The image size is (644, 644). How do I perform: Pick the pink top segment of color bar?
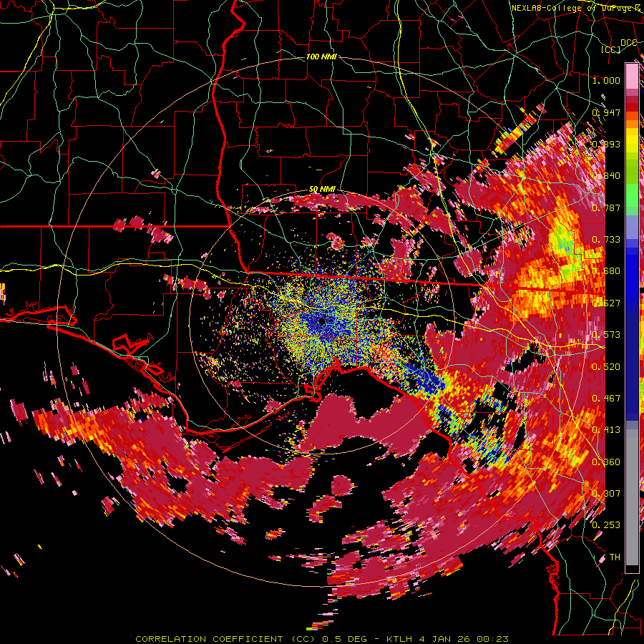(x=632, y=76)
